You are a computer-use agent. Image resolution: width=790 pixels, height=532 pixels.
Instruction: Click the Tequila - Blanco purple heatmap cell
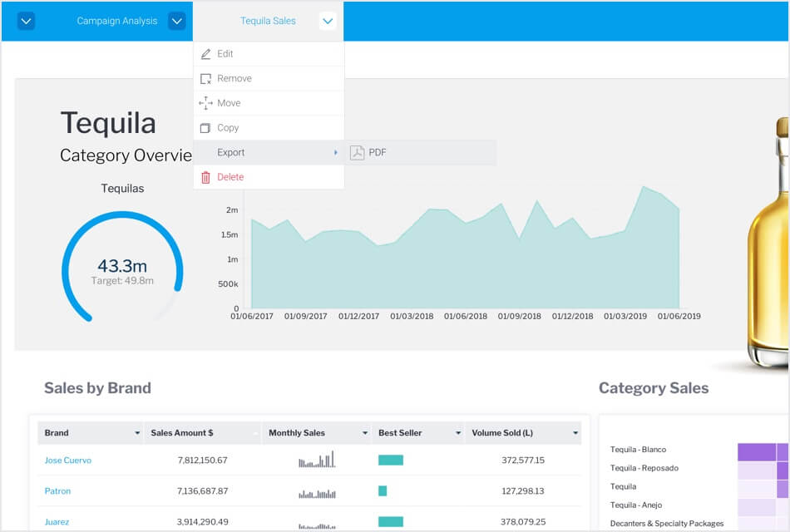click(x=756, y=451)
